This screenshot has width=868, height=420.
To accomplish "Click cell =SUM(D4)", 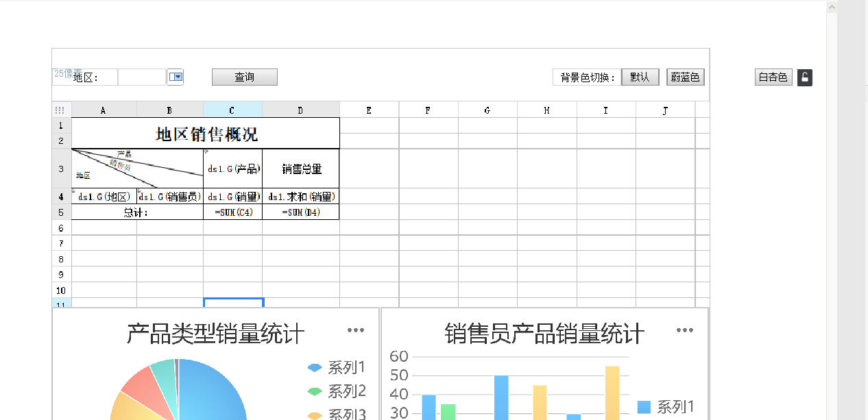I will (x=301, y=212).
